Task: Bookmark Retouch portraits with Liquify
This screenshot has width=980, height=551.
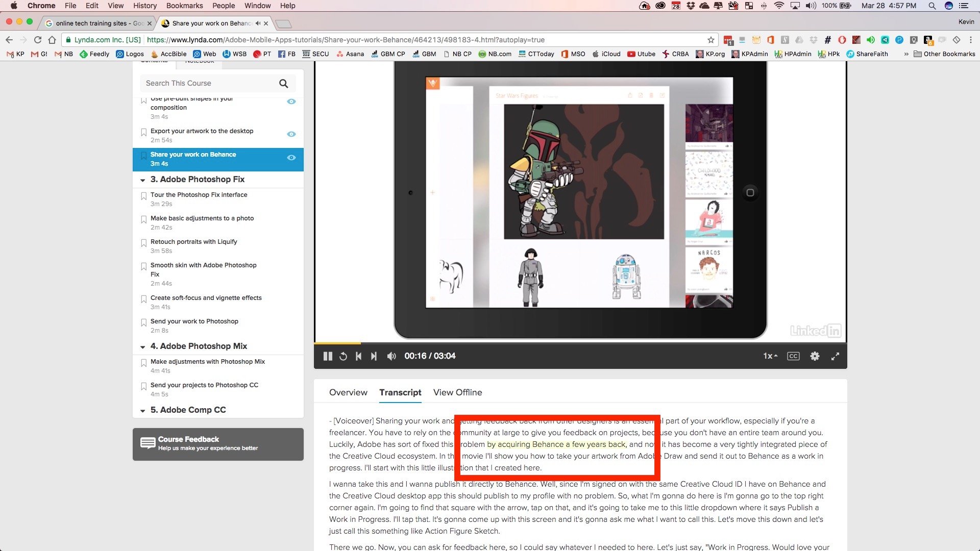Action: 144,243
